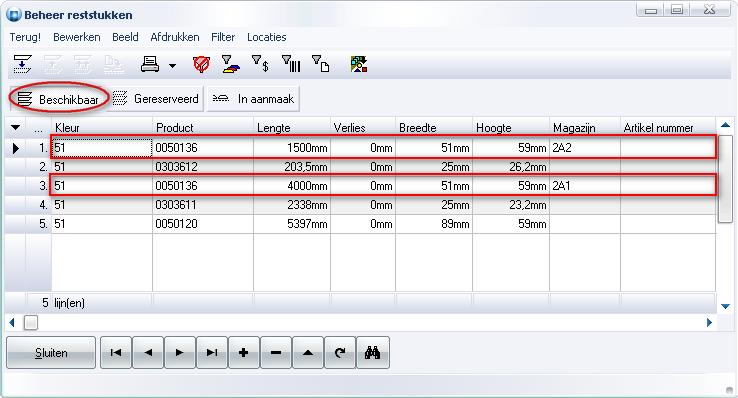Screen dimensions: 738x398
Task: Select length cell 2338mm
Action: 292,205
